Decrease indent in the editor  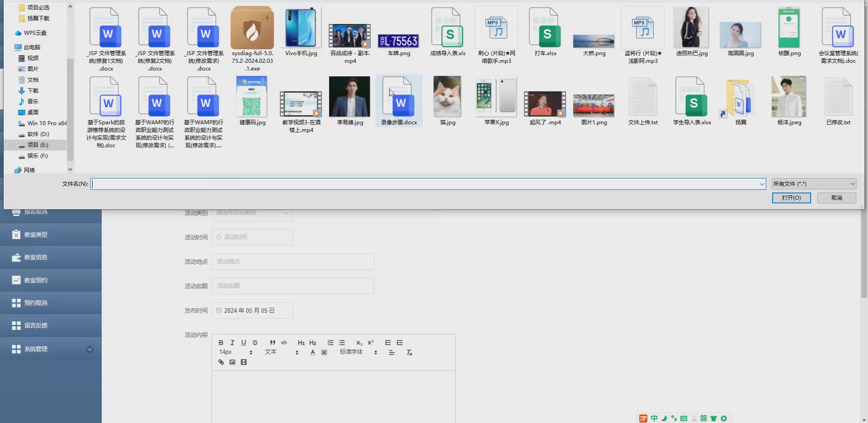point(388,343)
